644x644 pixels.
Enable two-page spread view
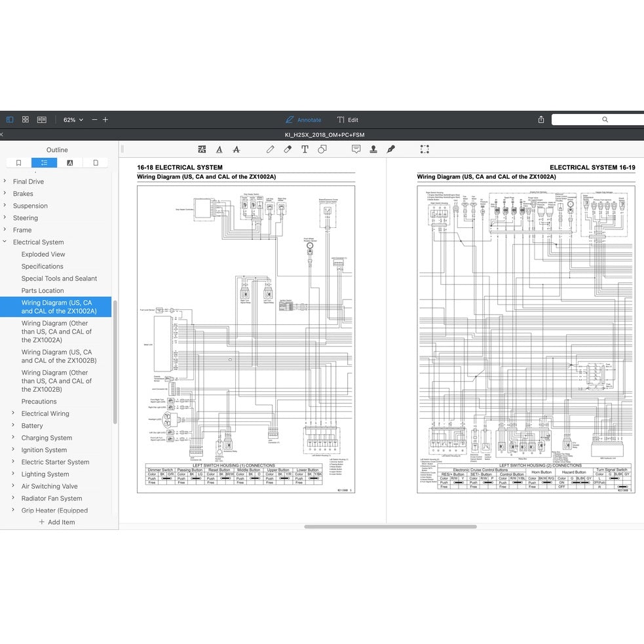tap(42, 120)
